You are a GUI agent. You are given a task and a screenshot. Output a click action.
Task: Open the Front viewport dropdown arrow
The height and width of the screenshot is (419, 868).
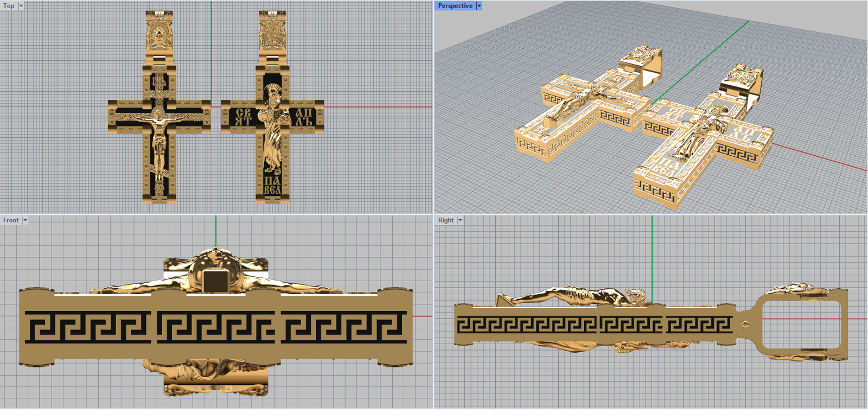coord(25,220)
